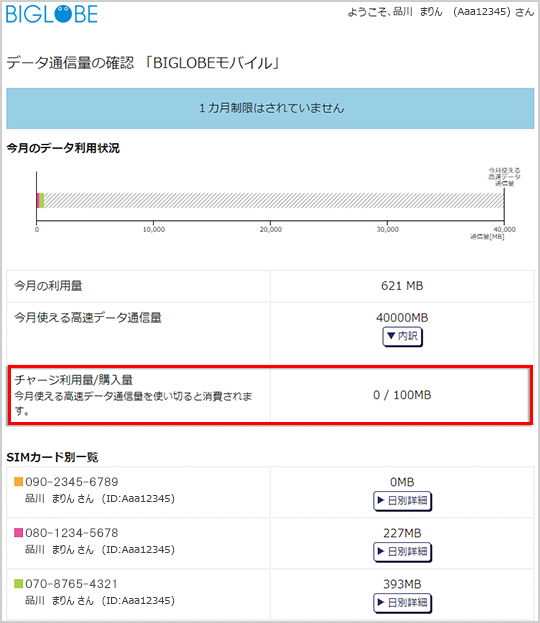The width and height of the screenshot is (540, 623).
Task: Click the BIGLOBE logo
Action: click(x=52, y=14)
